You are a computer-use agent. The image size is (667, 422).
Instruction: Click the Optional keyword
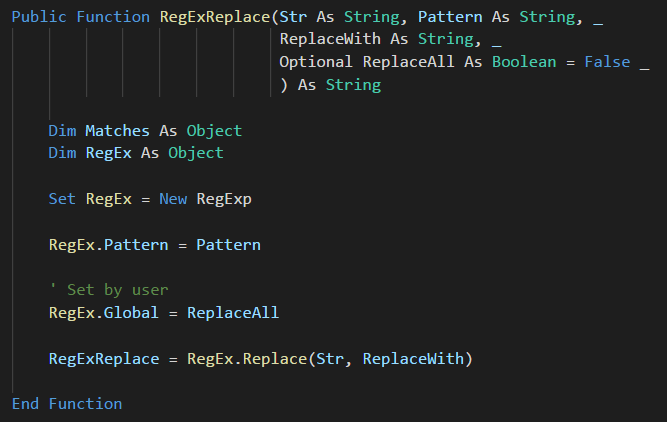point(316,63)
